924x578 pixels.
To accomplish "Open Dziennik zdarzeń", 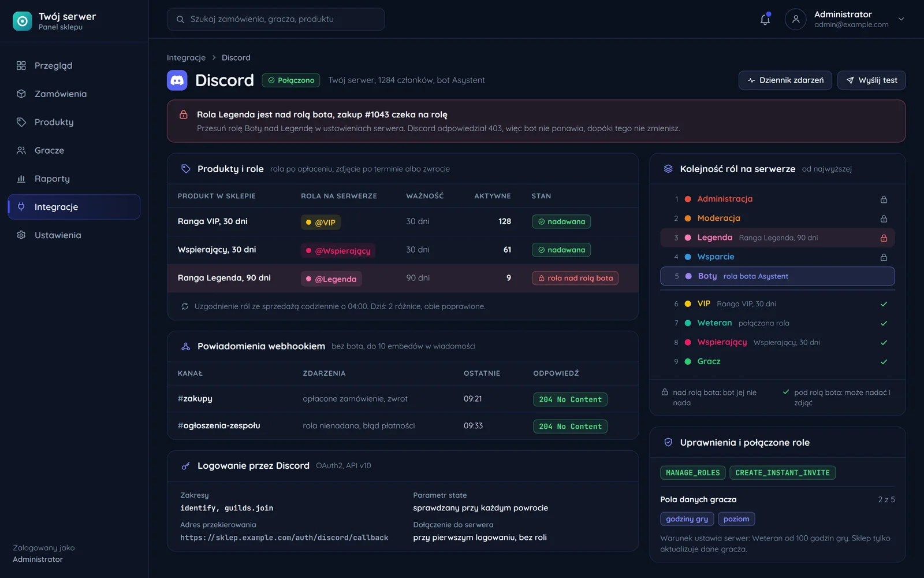I will (x=785, y=80).
